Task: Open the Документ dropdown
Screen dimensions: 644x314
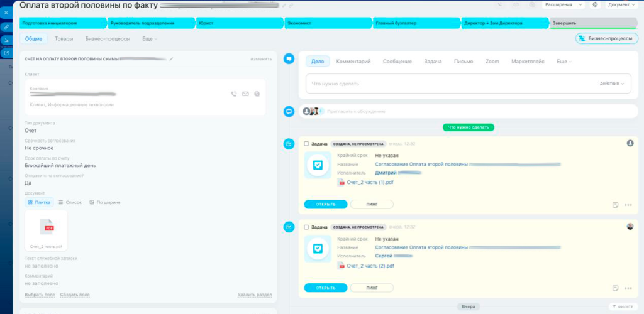Action: pyautogui.click(x=621, y=4)
